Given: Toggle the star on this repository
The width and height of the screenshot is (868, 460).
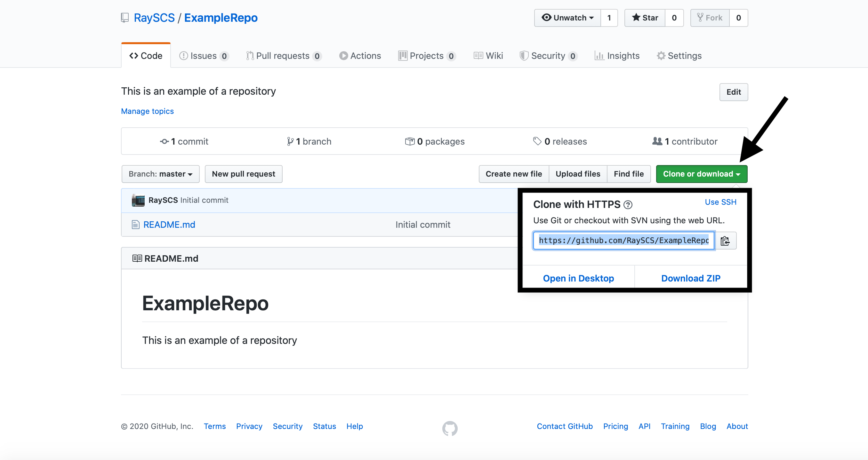Looking at the screenshot, I should [x=645, y=18].
